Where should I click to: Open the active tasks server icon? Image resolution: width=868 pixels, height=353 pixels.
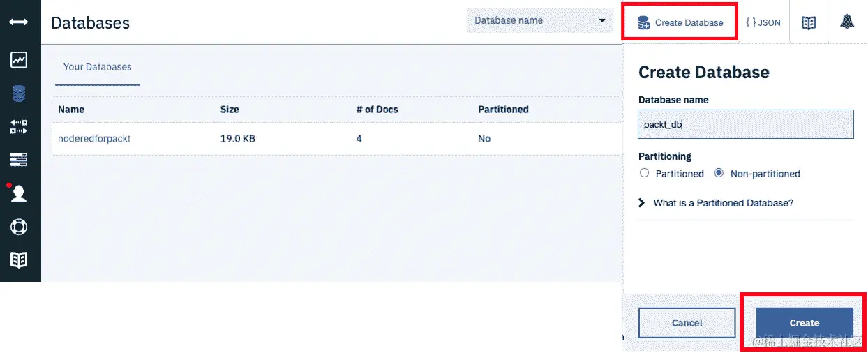[19, 160]
